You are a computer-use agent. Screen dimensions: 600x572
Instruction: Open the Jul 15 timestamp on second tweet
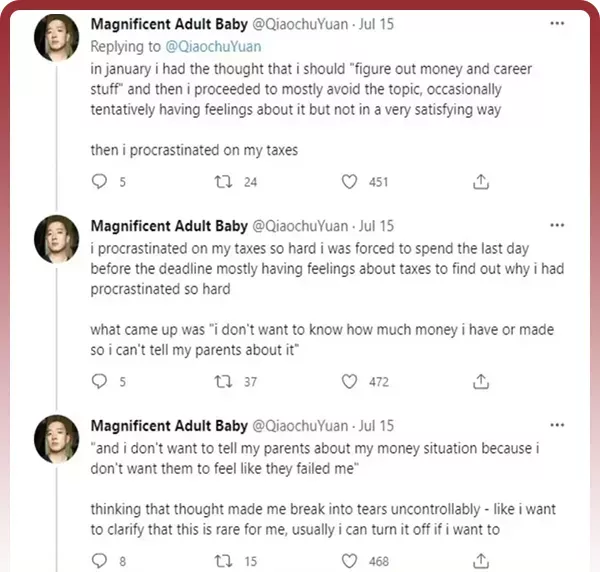(x=376, y=226)
